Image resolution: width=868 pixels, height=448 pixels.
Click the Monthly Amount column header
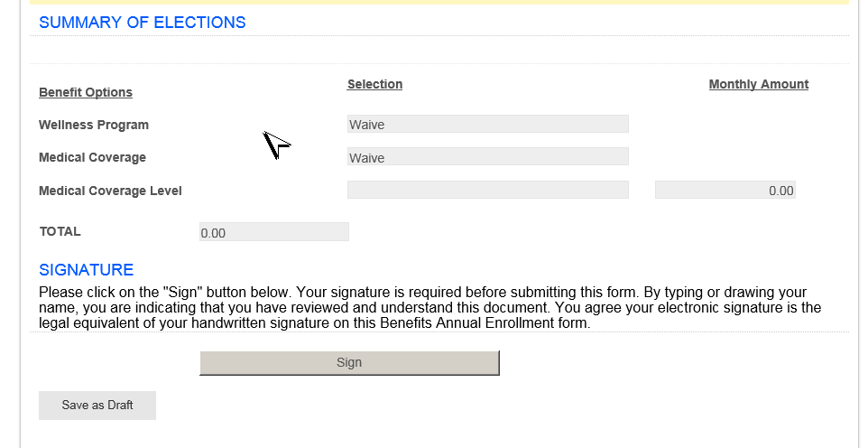click(x=759, y=84)
